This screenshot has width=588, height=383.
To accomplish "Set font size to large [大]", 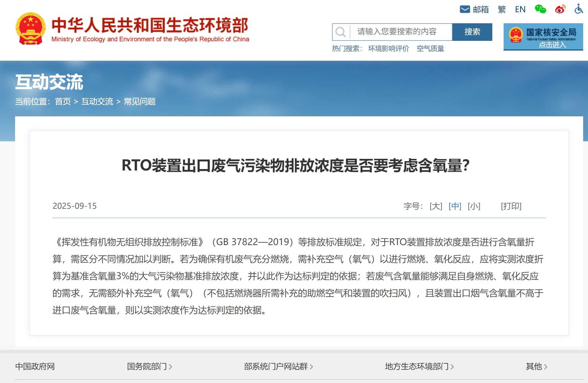I will point(436,206).
